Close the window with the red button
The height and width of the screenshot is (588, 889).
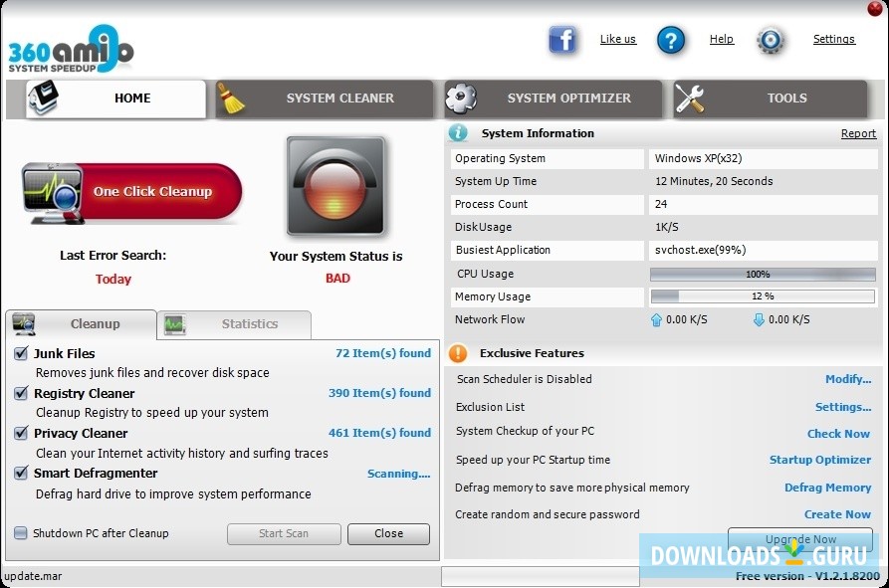tap(876, 8)
